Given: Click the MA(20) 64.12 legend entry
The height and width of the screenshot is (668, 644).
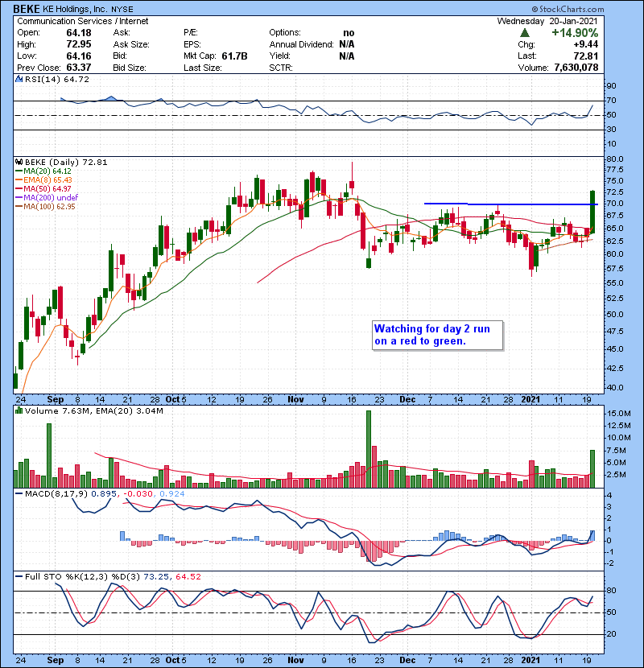Looking at the screenshot, I should 43,171.
